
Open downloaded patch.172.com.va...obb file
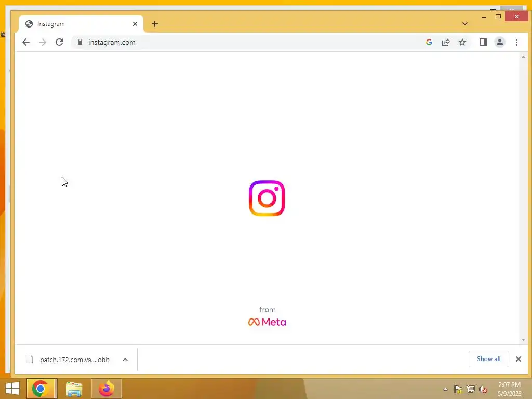point(75,360)
